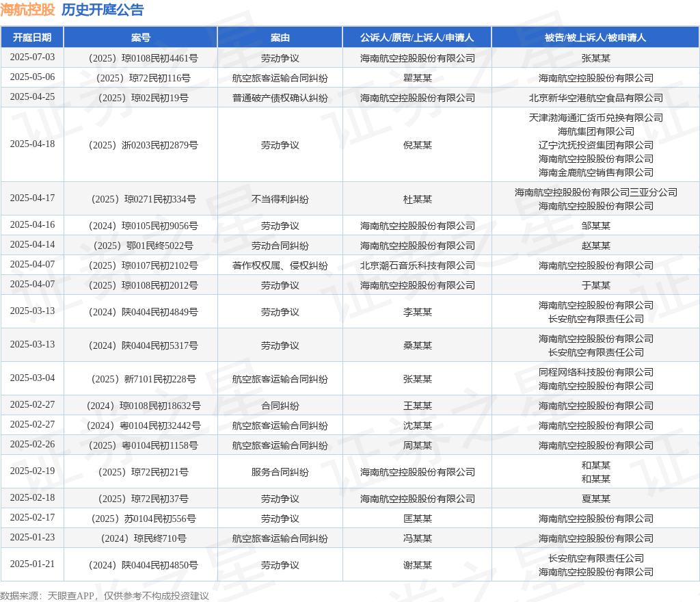
Task: Select the 案号 column header
Action: click(141, 38)
